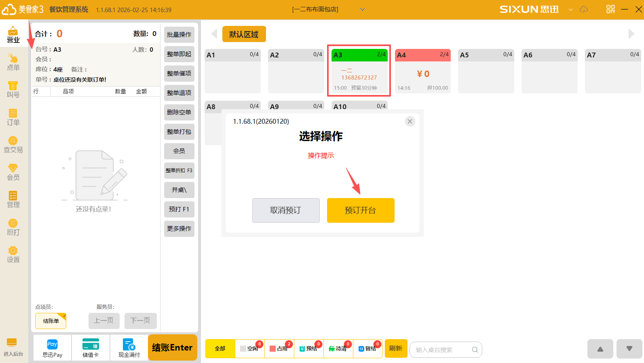Click the QR code icon in title bar

click(x=610, y=9)
